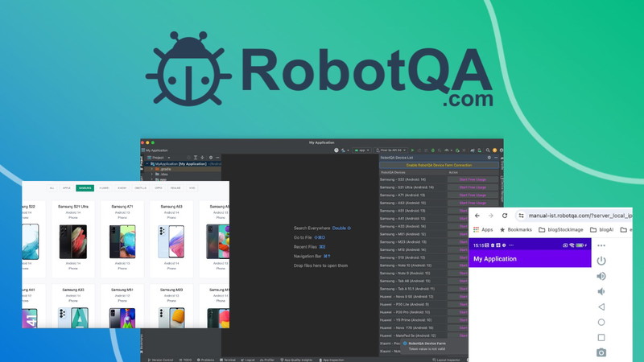Screen dimensions: 644x362
Task: Tap the Android home circle button
Action: (601, 322)
